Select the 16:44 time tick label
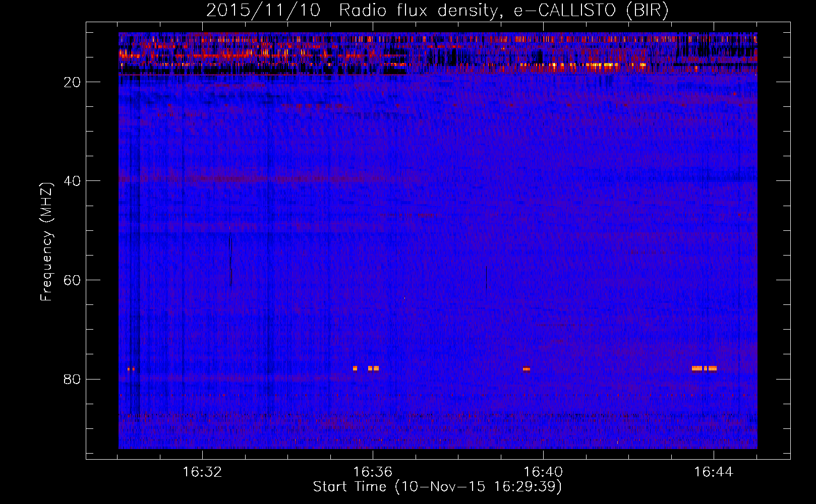 click(714, 472)
